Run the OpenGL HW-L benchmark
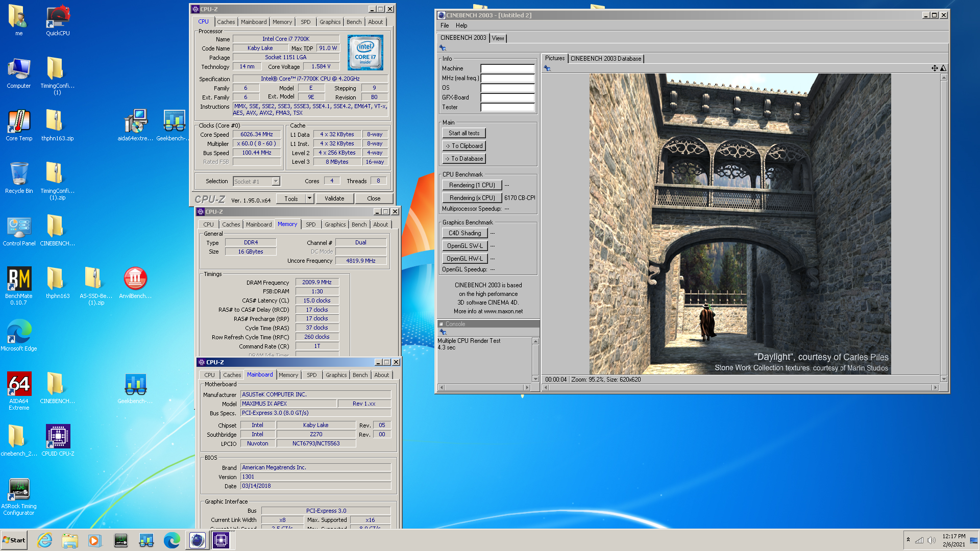 tap(465, 259)
